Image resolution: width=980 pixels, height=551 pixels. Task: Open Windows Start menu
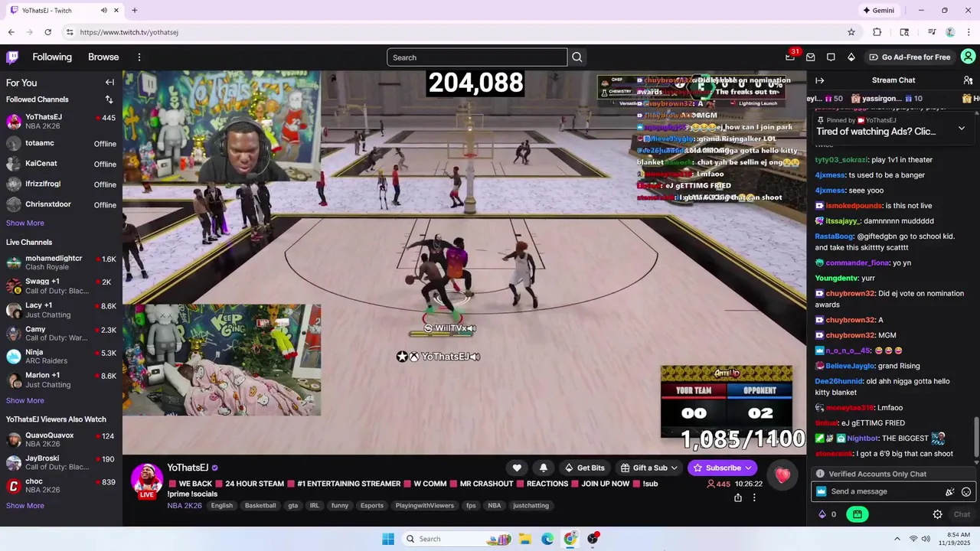[388, 539]
